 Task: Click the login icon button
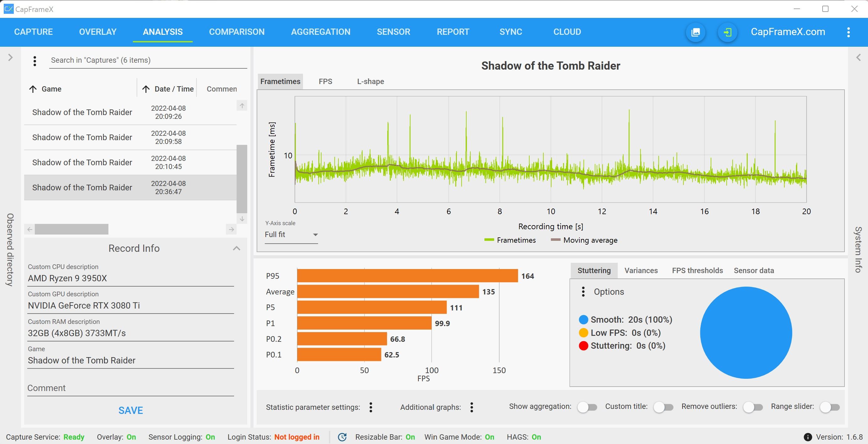pos(728,32)
